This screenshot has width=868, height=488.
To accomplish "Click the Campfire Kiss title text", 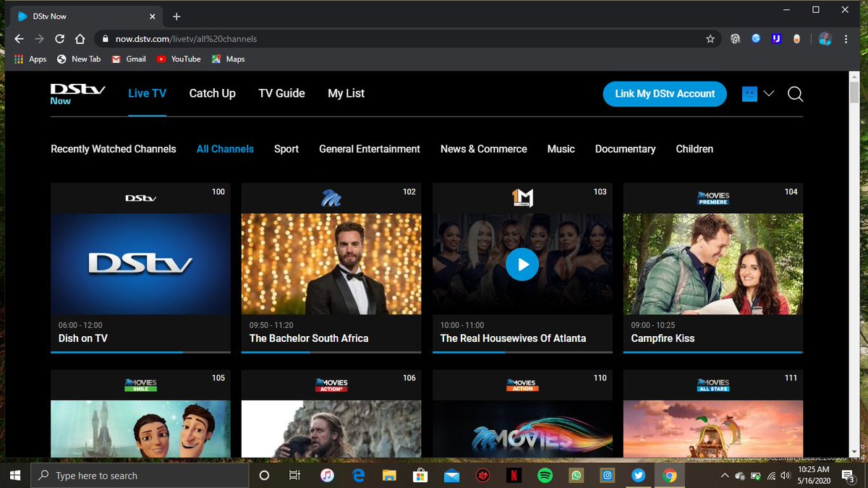I will (663, 338).
